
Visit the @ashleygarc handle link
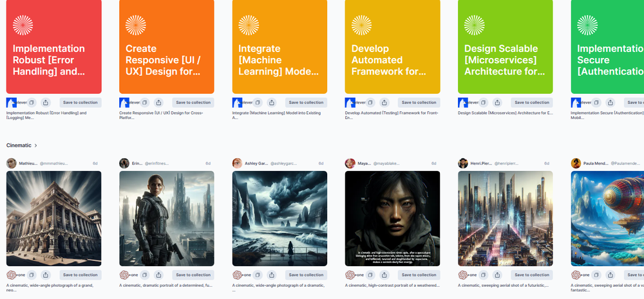284,164
